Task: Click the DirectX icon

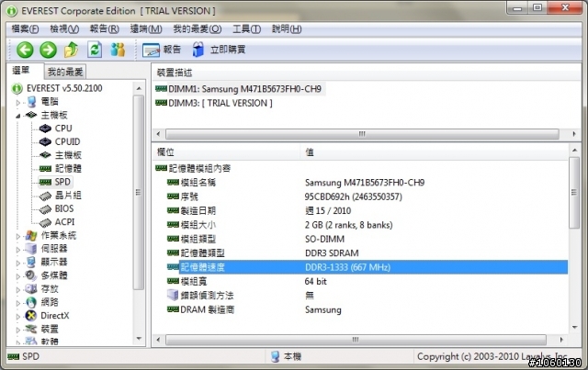Action: pyautogui.click(x=30, y=316)
